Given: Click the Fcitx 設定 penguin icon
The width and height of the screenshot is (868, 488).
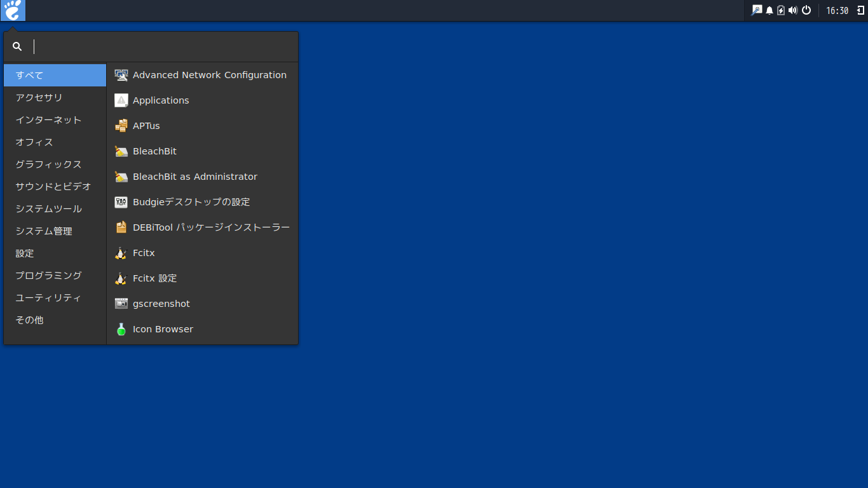Looking at the screenshot, I should 121,278.
